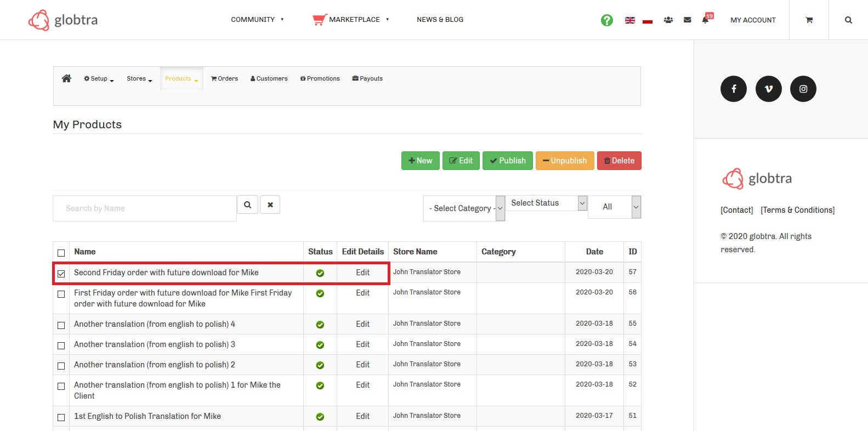Go to dashboard home icon
The height and width of the screenshot is (431, 868).
click(x=66, y=78)
